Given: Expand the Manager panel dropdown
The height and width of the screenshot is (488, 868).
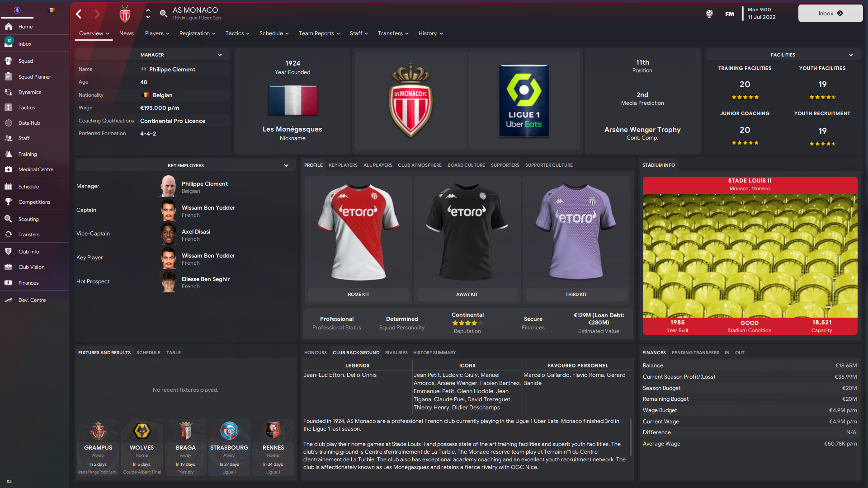Looking at the screenshot, I should point(220,55).
